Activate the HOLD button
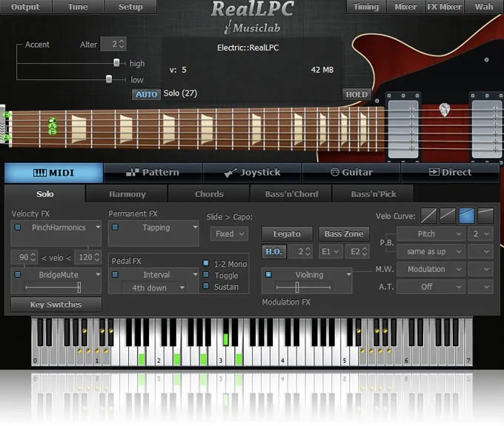The height and width of the screenshot is (426, 504). pos(357,95)
